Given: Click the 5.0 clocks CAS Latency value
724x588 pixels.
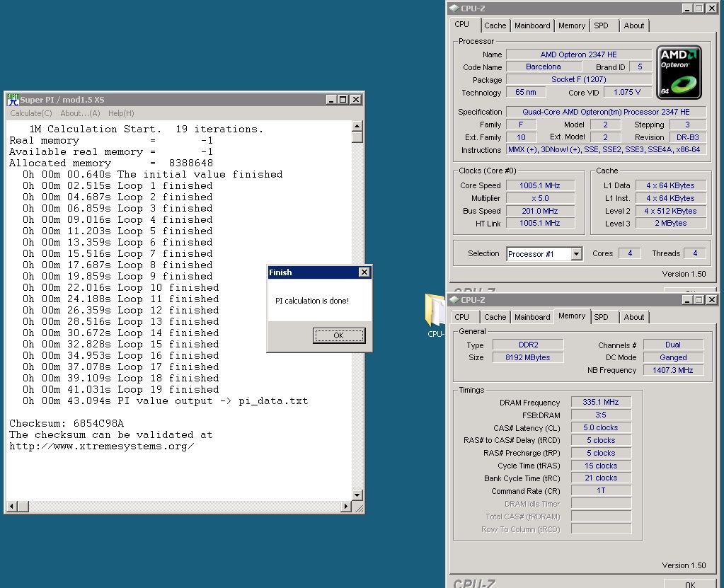Looking at the screenshot, I should 601,428.
